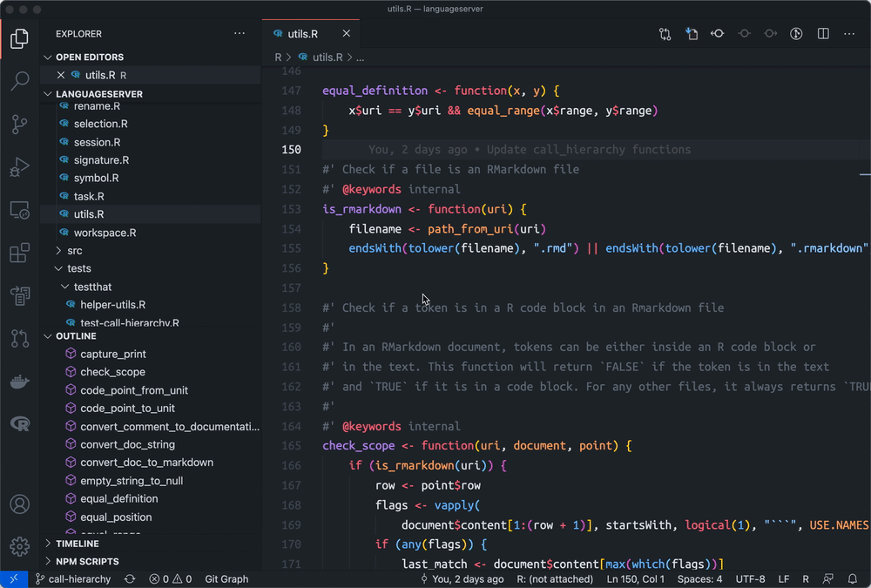
Task: Open the Extensions view
Action: [19, 253]
